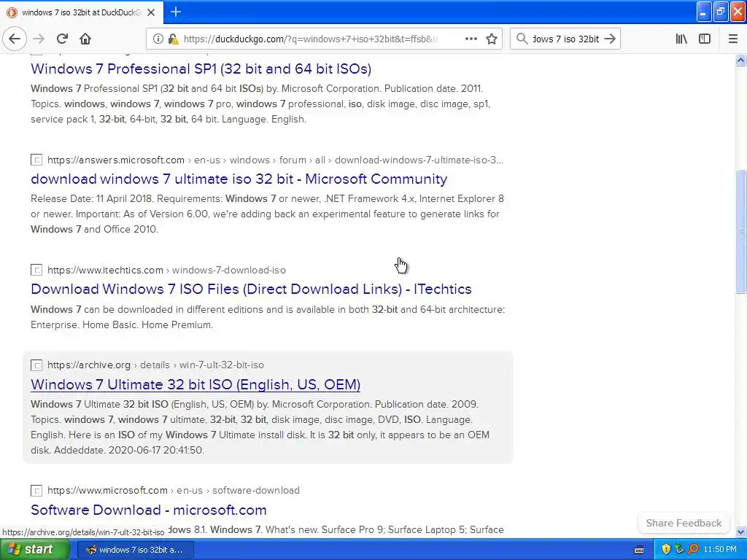Click the www.itechtics.com URL breadcrumb
747x560 pixels.
pos(167,270)
